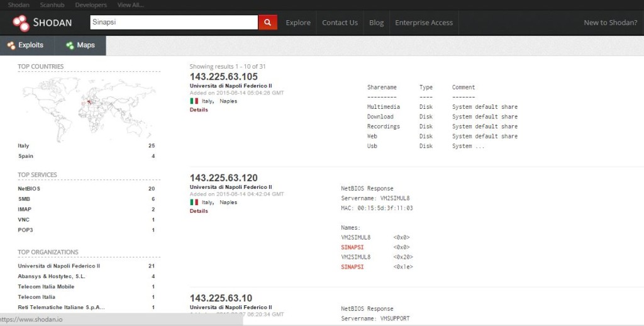Viewport: 644px width, 326px height.
Task: Open result 143.225.63.105
Action: [223, 76]
